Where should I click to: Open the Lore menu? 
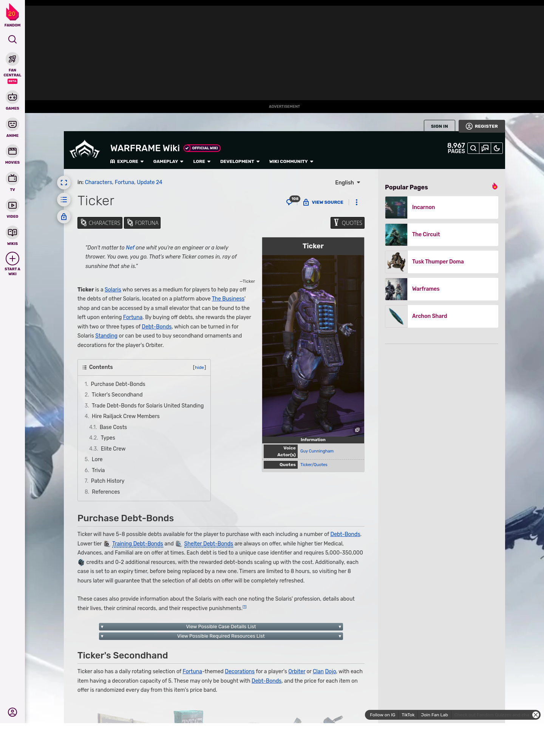[x=202, y=161]
